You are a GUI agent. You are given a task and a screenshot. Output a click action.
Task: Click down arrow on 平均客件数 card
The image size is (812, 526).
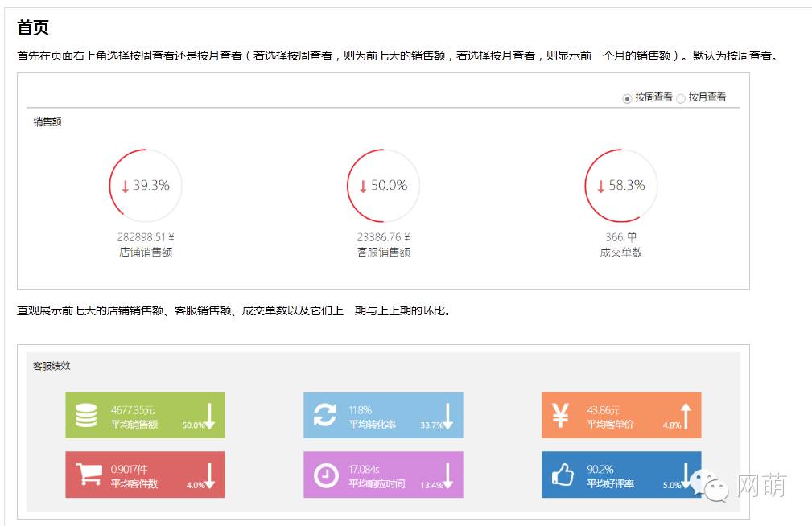pos(210,476)
